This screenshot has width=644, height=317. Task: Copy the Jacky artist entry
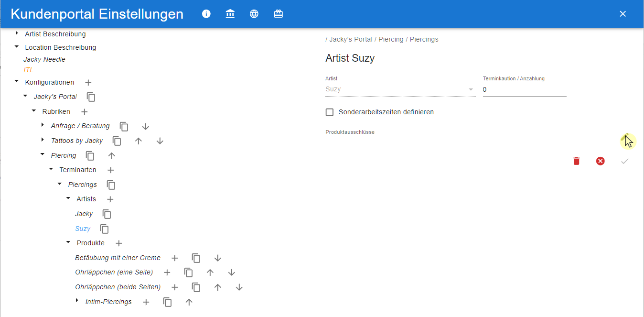tap(107, 214)
